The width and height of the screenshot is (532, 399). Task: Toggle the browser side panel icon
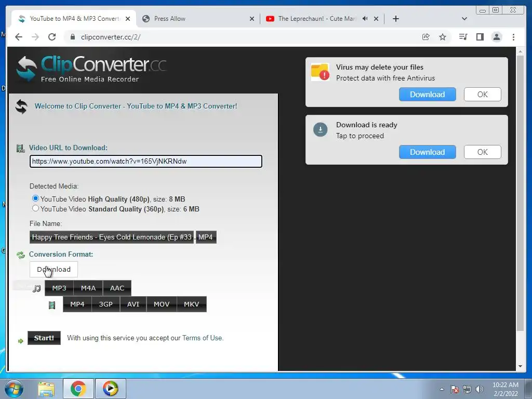[x=480, y=37]
